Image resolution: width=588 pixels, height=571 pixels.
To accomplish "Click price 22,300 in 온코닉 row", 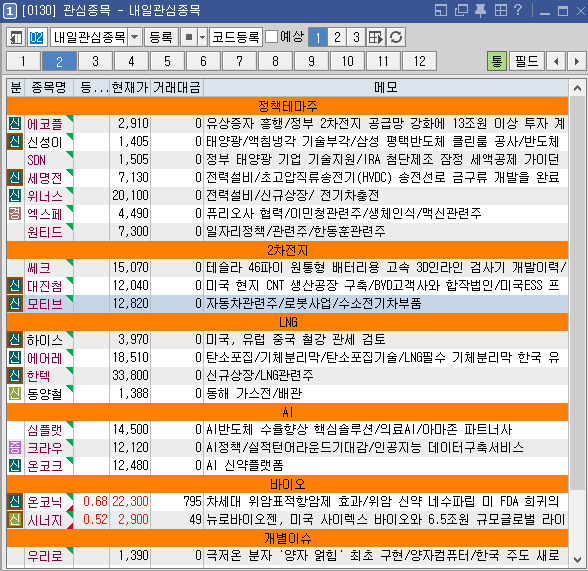I will click(130, 501).
